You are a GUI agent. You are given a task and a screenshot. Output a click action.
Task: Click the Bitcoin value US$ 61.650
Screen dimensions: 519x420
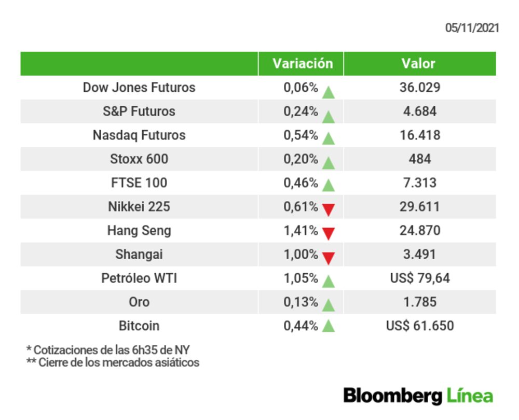(419, 326)
